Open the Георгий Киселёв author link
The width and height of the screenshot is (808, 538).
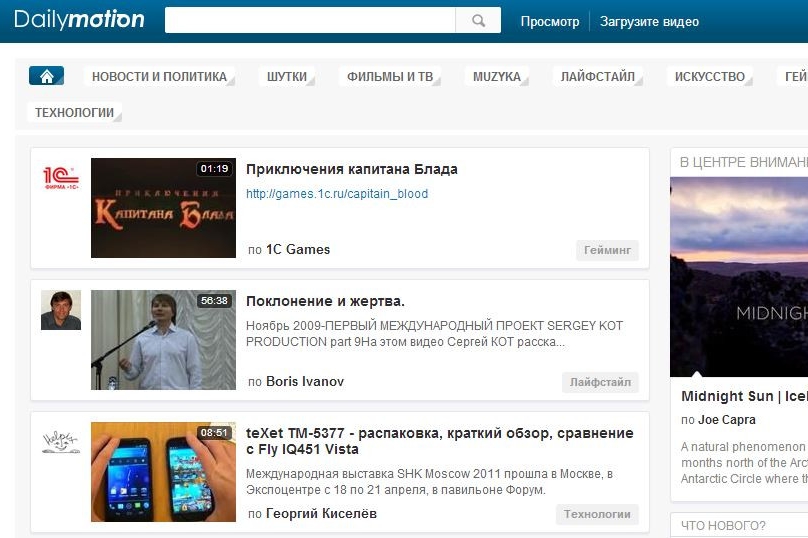[321, 513]
